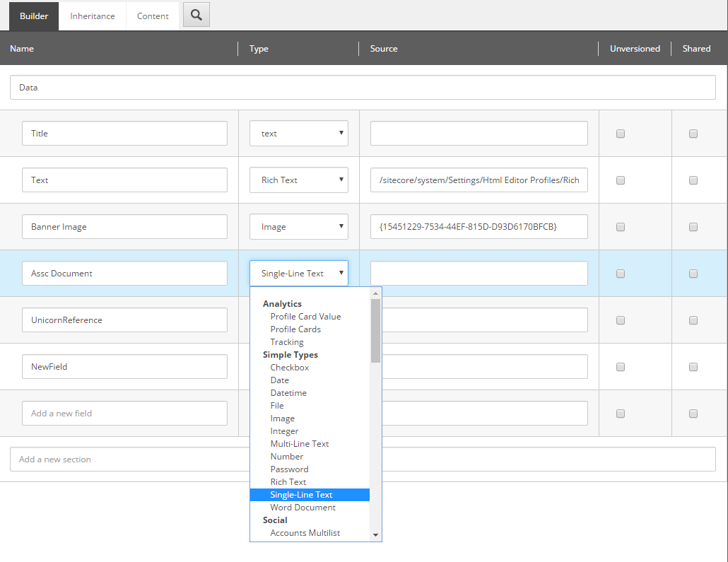Choose Profile Cards from type list
This screenshot has width=728, height=562.
click(x=295, y=329)
